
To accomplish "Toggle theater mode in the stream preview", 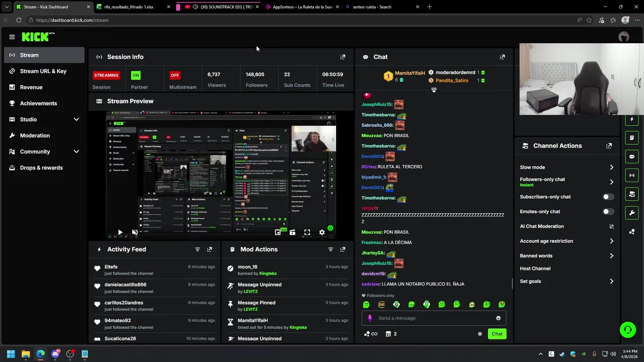I will [292, 232].
